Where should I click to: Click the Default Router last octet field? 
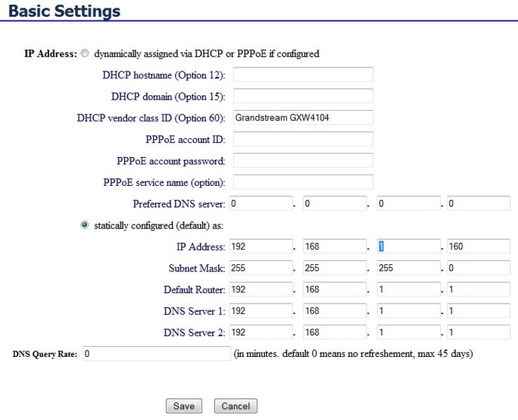(478, 290)
